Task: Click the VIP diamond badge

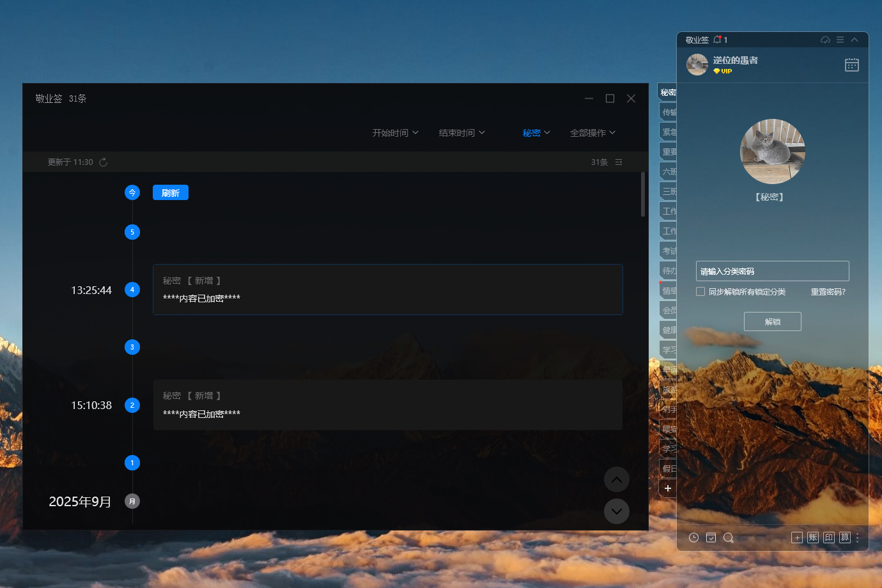Action: [x=722, y=71]
